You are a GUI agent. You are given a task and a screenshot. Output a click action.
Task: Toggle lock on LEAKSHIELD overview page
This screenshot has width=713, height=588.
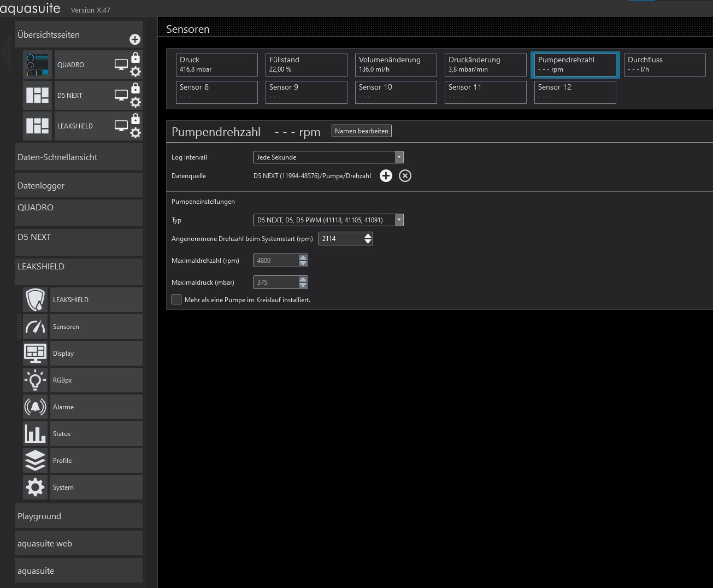(135, 119)
